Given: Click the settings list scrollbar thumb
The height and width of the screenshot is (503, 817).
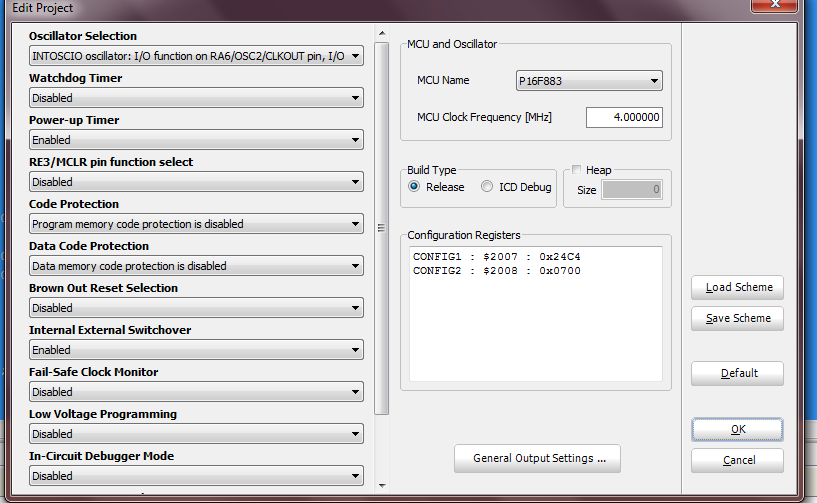Looking at the screenshot, I should click(381, 228).
